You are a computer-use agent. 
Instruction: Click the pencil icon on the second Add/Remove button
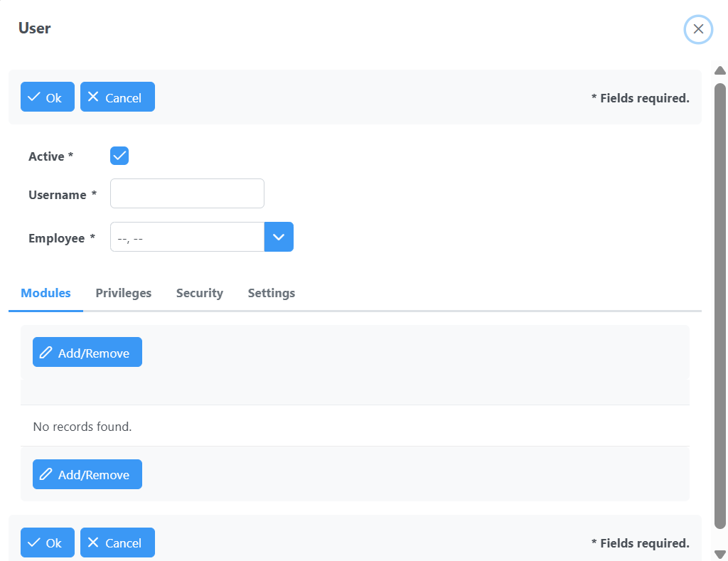(45, 474)
